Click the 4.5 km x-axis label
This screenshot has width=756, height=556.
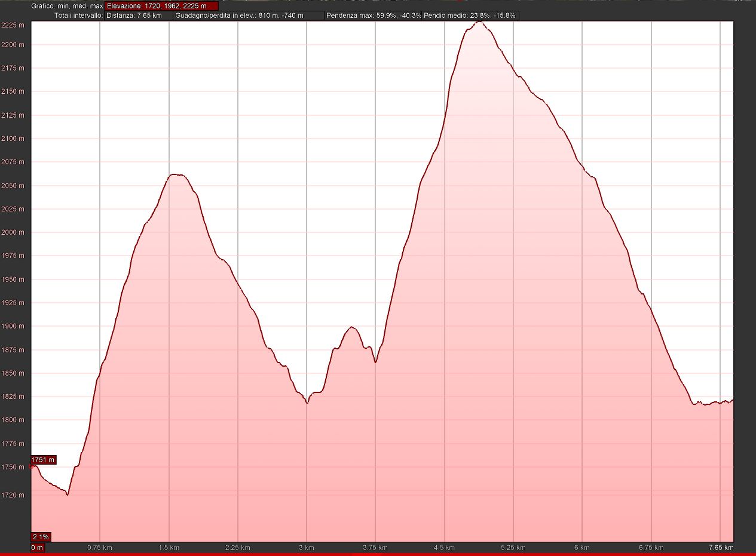444,547
